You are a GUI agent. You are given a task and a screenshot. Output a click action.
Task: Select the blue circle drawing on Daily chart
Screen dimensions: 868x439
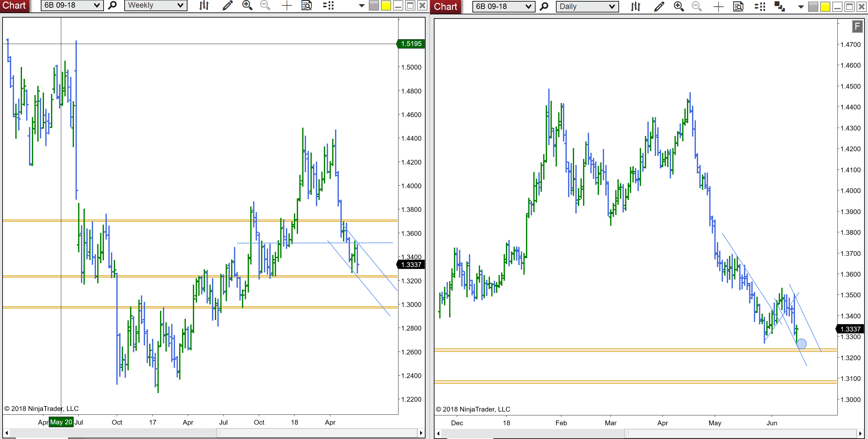(x=801, y=344)
